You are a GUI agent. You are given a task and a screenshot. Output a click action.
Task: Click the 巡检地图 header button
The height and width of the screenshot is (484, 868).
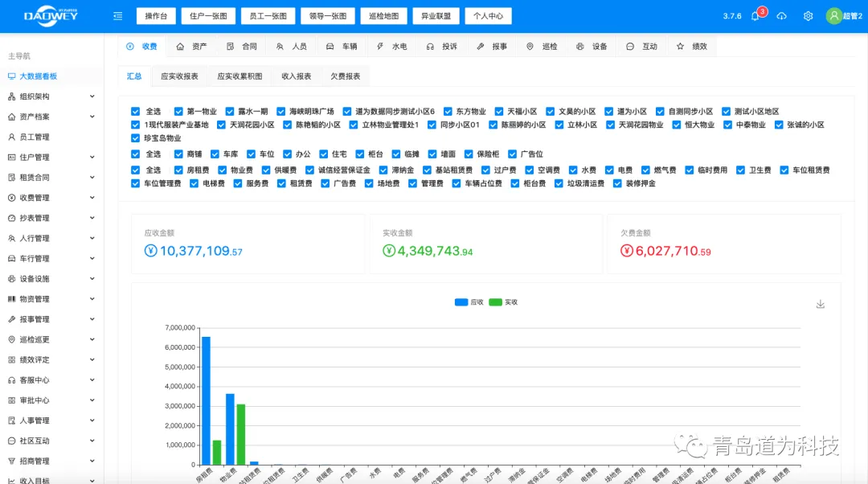[383, 16]
